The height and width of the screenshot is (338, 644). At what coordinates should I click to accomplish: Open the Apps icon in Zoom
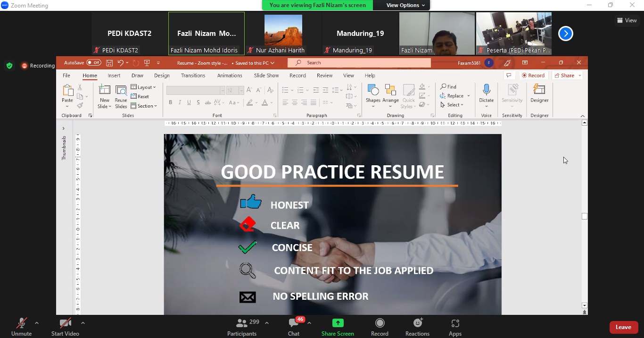point(455,323)
